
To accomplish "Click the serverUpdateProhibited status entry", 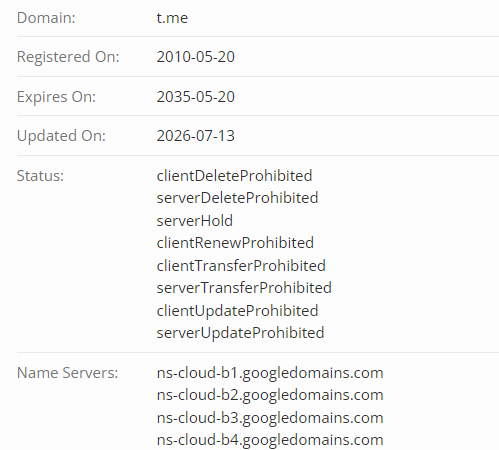I will click(240, 333).
